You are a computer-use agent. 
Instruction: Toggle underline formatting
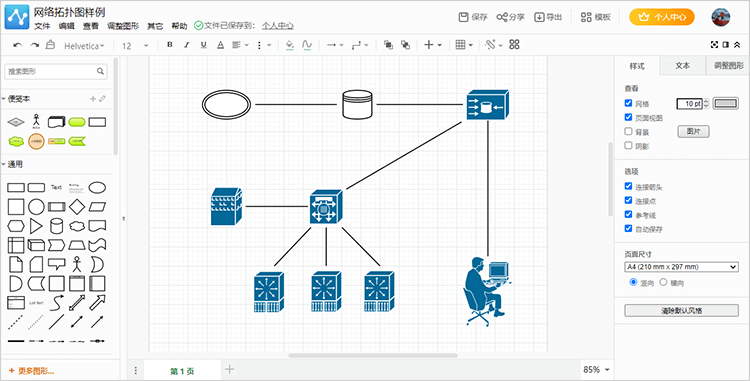click(x=203, y=45)
